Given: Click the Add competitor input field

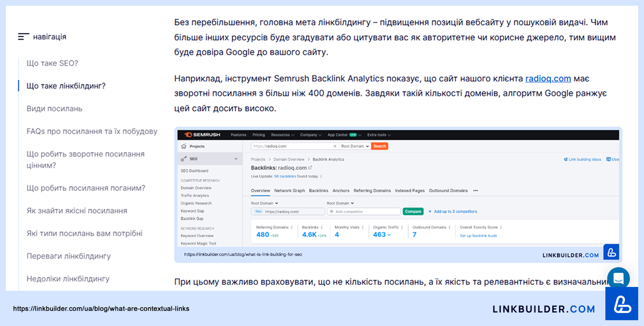Looking at the screenshot, I should (364, 211).
